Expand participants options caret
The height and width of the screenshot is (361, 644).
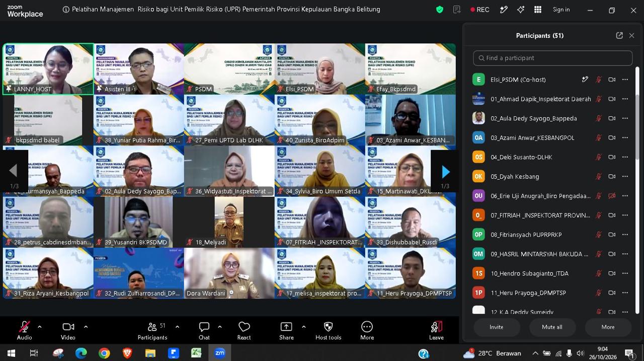tap(177, 327)
